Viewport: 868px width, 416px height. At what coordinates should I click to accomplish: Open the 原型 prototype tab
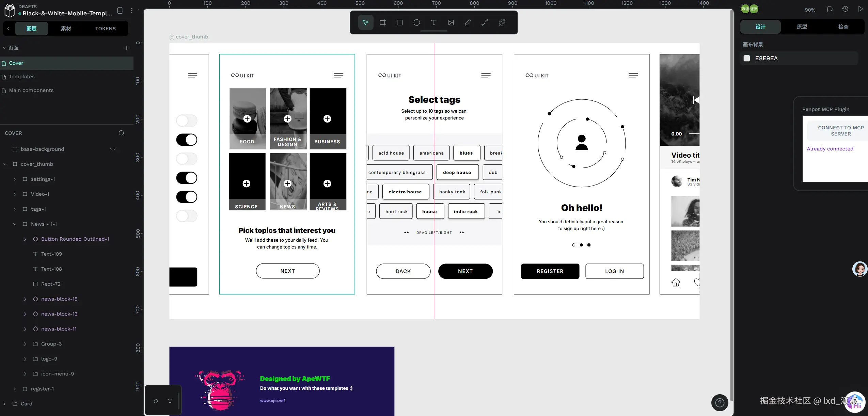tap(802, 27)
